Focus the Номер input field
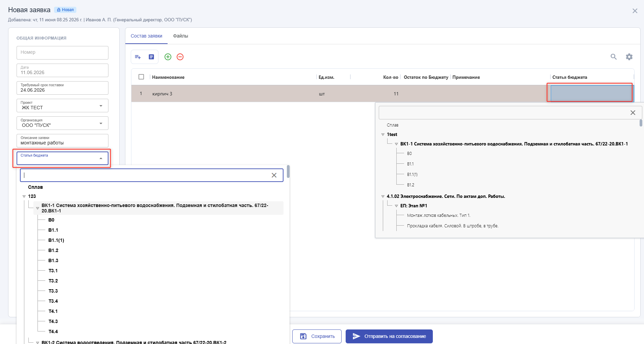Viewport: 644px width, 344px height. click(x=63, y=53)
